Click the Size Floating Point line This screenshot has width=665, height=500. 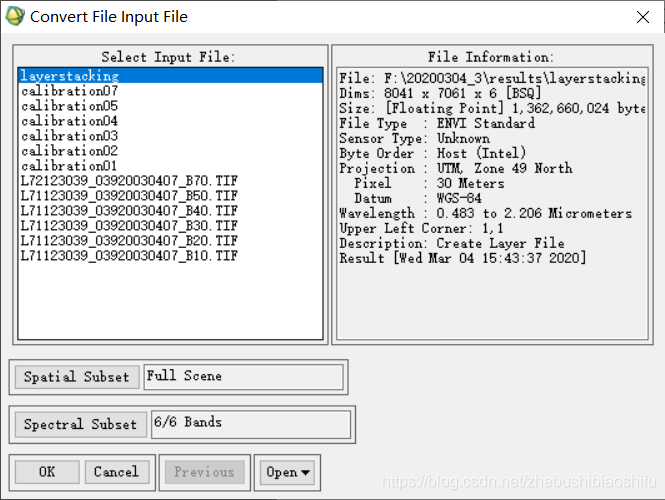tap(492, 109)
